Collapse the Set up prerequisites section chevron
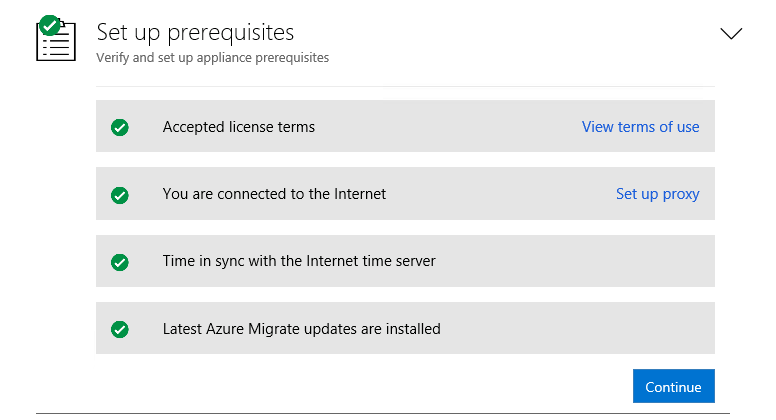 point(731,34)
